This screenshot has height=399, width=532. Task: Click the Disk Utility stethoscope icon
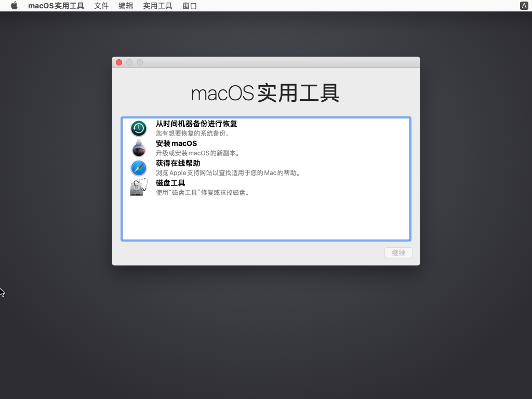click(139, 187)
